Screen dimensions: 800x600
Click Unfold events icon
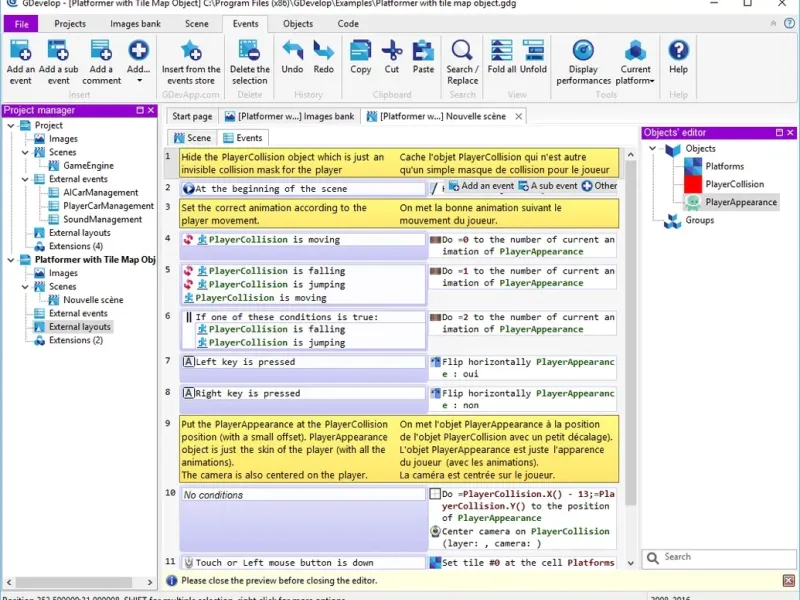(533, 51)
